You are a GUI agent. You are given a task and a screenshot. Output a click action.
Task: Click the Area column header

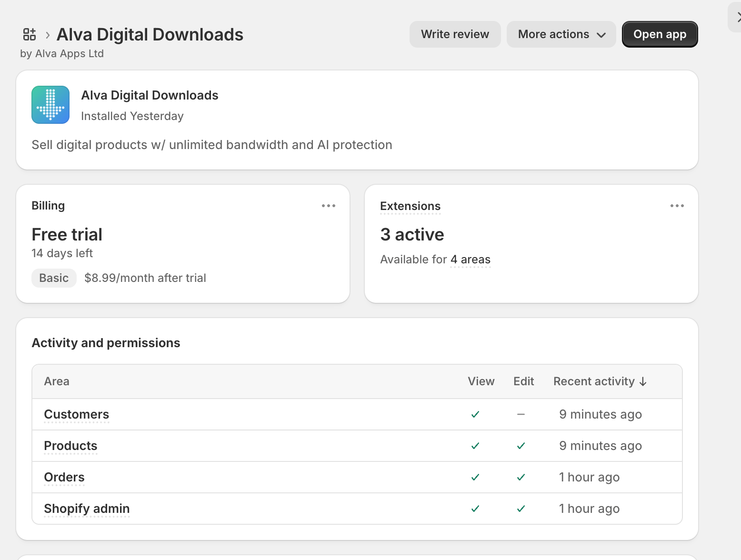click(x=57, y=381)
